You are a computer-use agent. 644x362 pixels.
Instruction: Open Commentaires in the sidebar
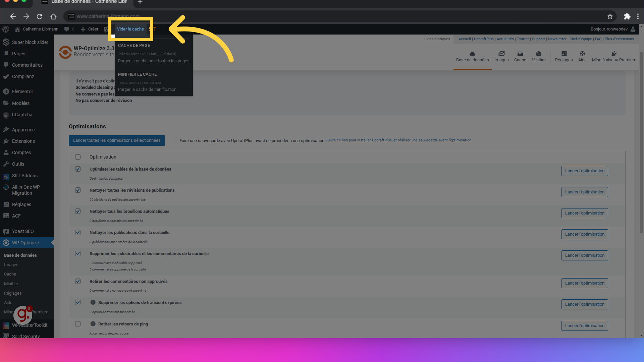click(27, 65)
